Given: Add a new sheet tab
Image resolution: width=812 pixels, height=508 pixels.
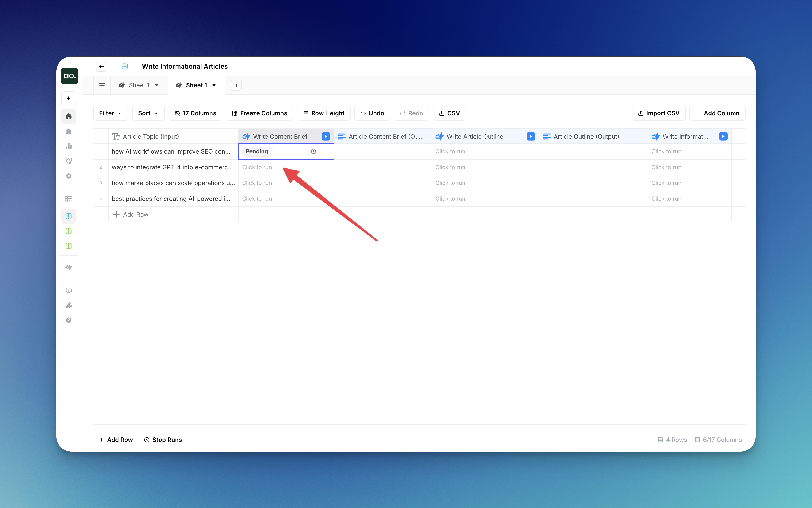Looking at the screenshot, I should point(236,85).
